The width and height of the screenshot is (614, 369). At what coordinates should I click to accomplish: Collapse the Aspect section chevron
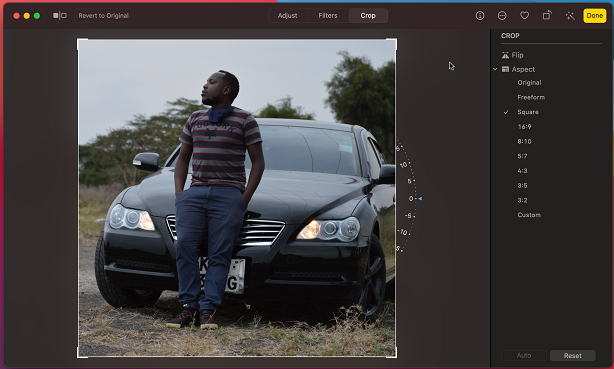[495, 69]
